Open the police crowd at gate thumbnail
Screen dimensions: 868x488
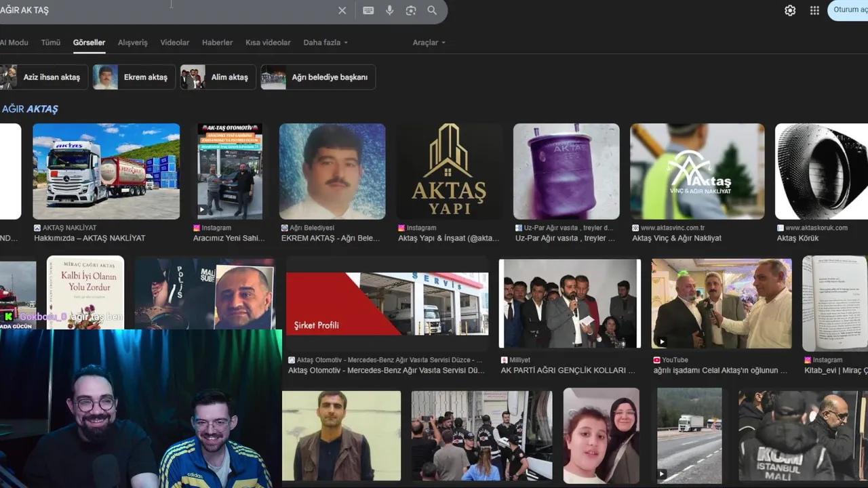pos(481,436)
